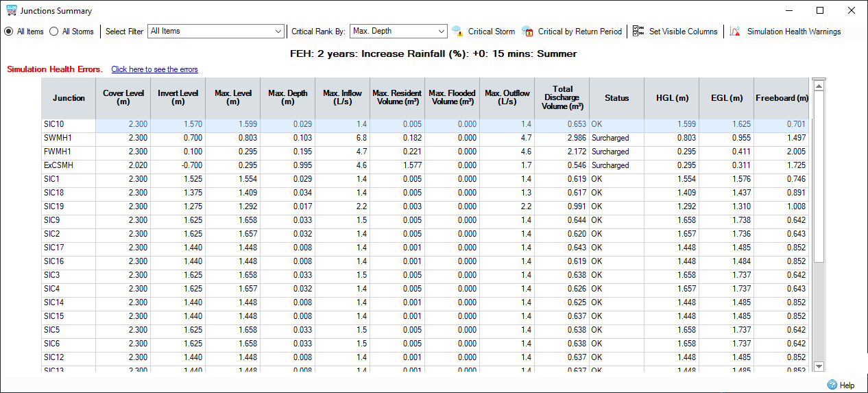The width and height of the screenshot is (868, 393).
Task: Click 'Click here to see the errors' link
Action: click(x=154, y=69)
